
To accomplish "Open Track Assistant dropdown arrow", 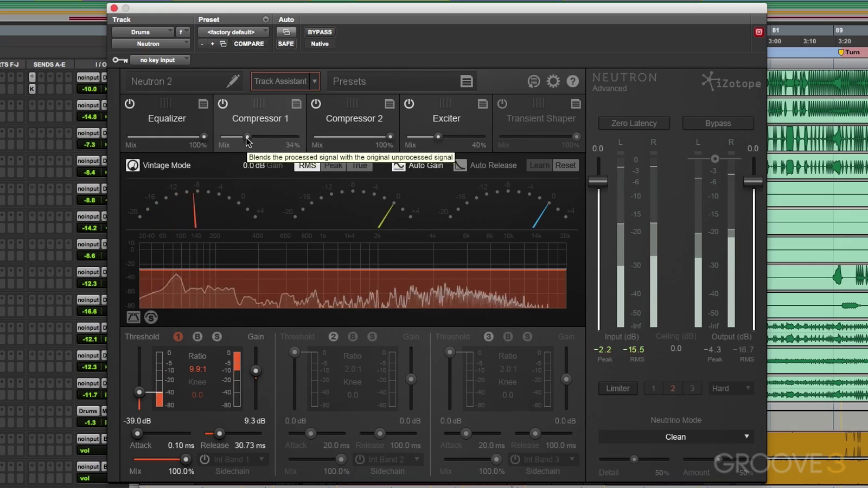I will tap(315, 81).
